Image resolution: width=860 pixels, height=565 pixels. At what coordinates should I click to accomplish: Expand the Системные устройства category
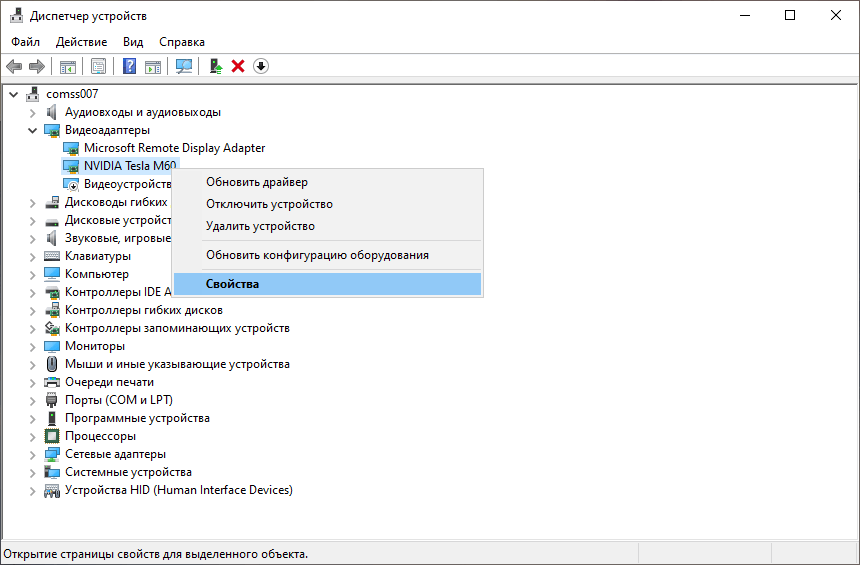point(32,472)
